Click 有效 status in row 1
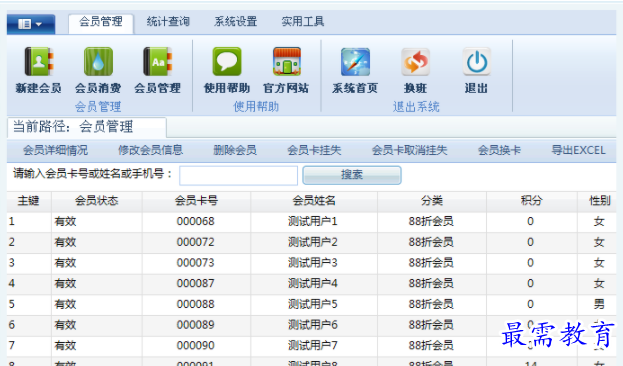This screenshot has width=623, height=366. coord(66,222)
